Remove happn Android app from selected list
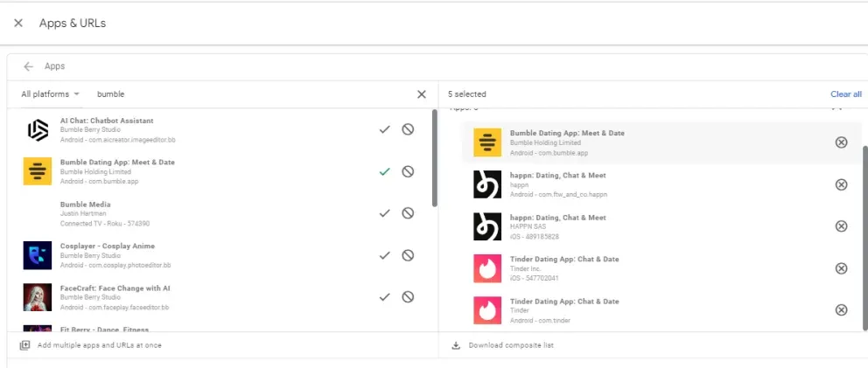The height and width of the screenshot is (368, 868). click(841, 184)
